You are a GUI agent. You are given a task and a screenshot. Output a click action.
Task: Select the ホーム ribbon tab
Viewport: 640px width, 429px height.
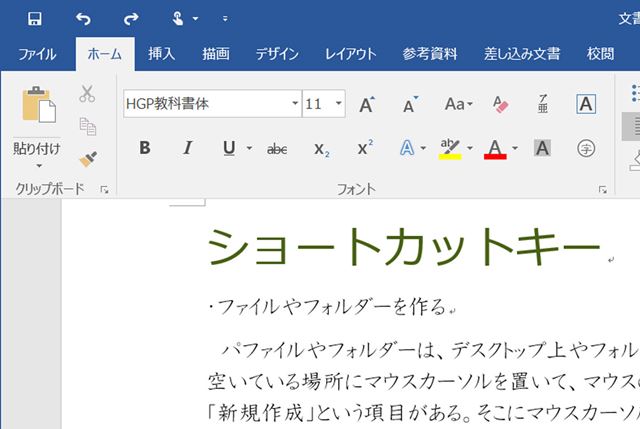coord(104,54)
